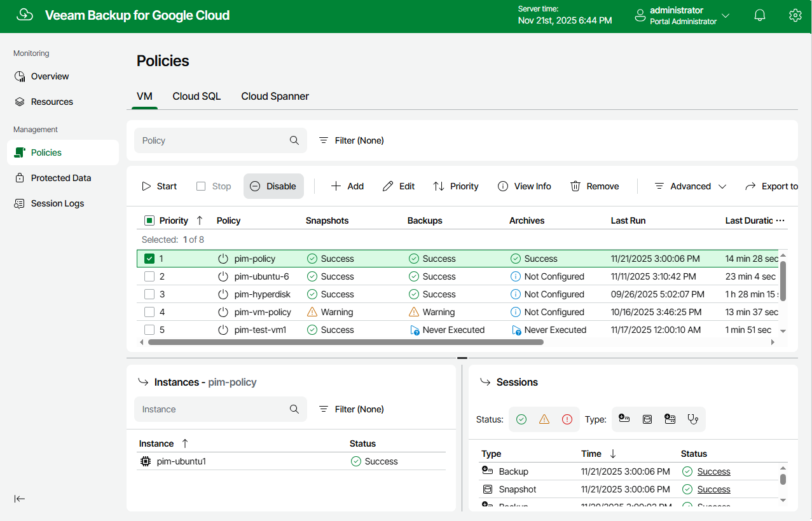This screenshot has width=812, height=521.
Task: Open the policies Filter (None) menu
Action: coord(351,140)
